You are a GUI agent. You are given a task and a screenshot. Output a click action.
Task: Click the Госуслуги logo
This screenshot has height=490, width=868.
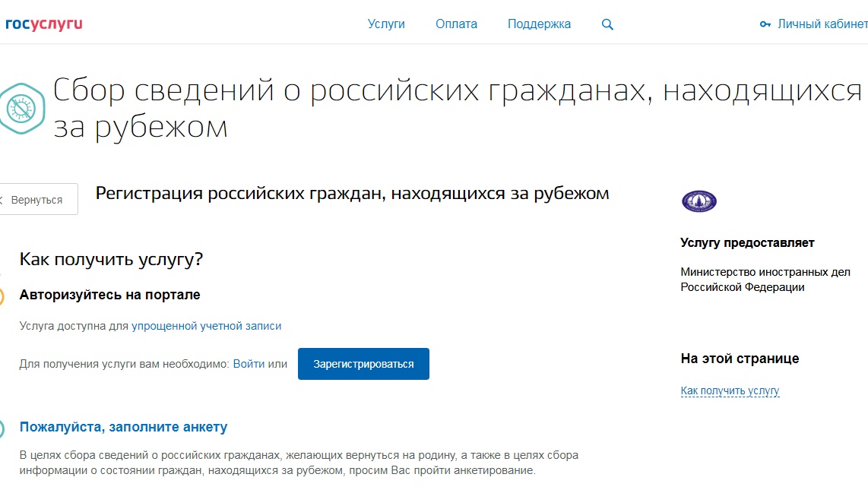[42, 24]
